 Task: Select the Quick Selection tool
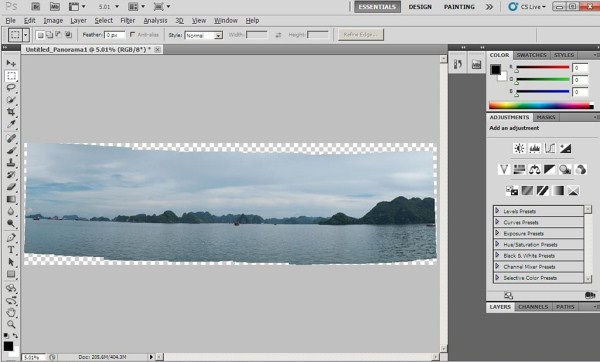pyautogui.click(x=11, y=100)
